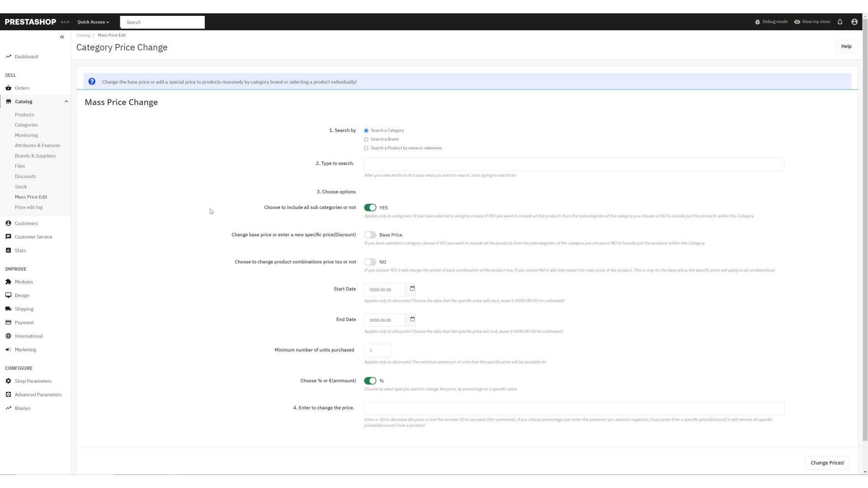Click the Help button
Viewport: 868px width, 488px height.
pyautogui.click(x=846, y=47)
